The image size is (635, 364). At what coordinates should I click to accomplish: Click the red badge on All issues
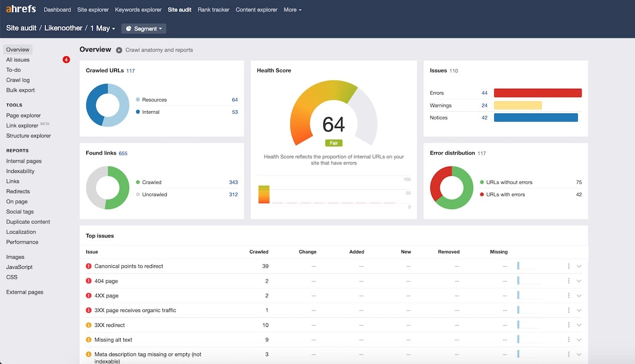(x=66, y=59)
